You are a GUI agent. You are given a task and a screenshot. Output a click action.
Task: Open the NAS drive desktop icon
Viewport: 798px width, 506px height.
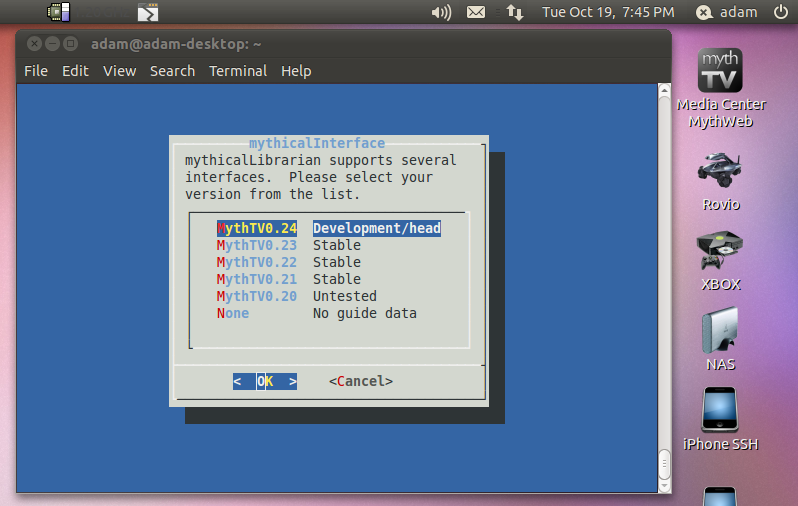click(x=720, y=339)
